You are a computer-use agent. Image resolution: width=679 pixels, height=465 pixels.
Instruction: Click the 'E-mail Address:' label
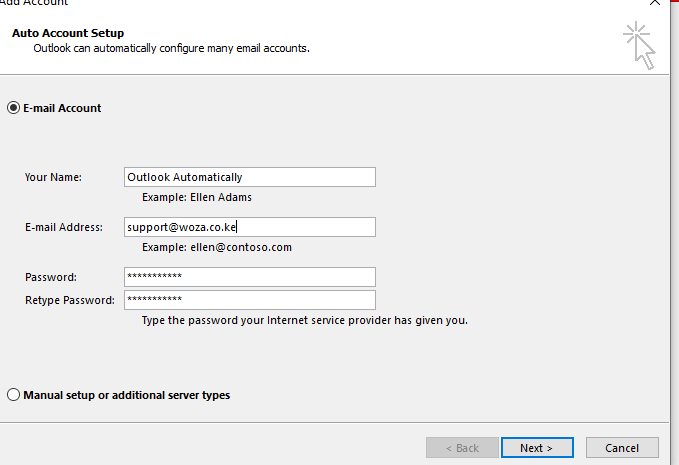tap(64, 227)
